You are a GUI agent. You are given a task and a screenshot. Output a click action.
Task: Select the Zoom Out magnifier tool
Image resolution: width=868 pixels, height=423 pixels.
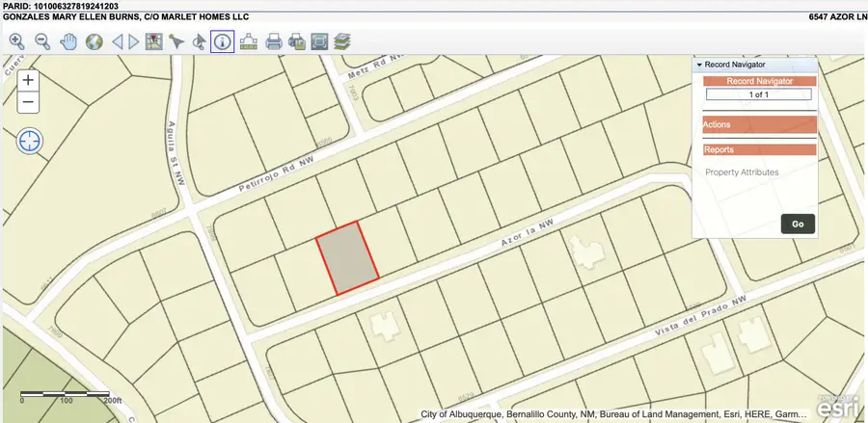point(42,40)
